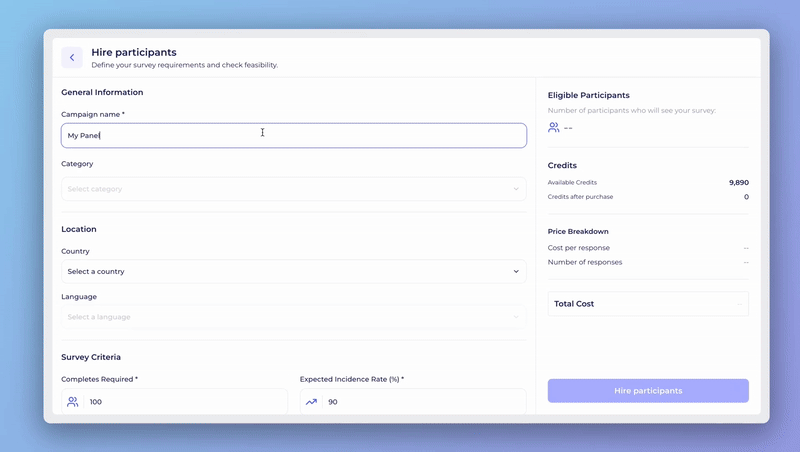The width and height of the screenshot is (800, 452).
Task: Click the Expected Incidence Rate label
Action: pyautogui.click(x=352, y=379)
